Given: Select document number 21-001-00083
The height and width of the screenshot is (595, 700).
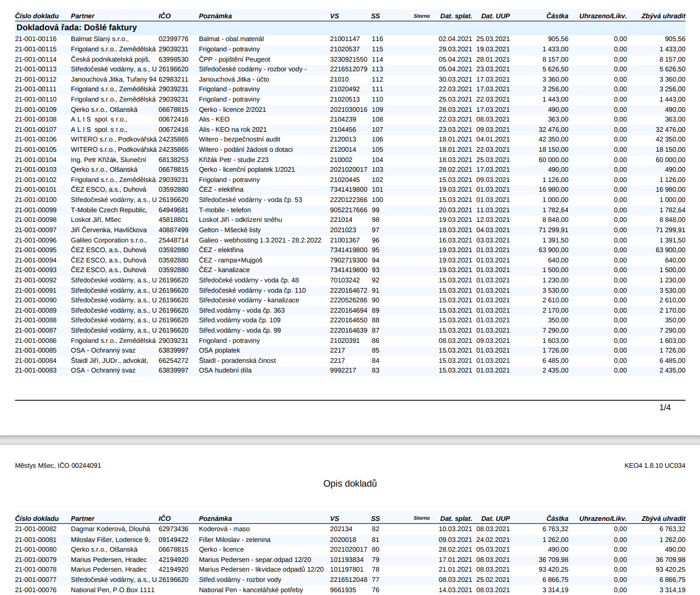Looking at the screenshot, I should (x=36, y=370).
